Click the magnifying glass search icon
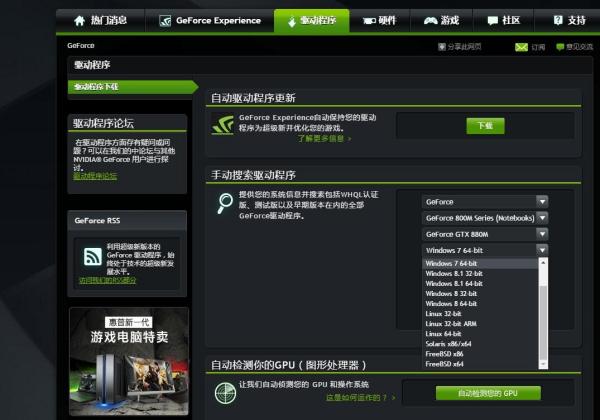Image resolution: width=600 pixels, height=420 pixels. (225, 203)
